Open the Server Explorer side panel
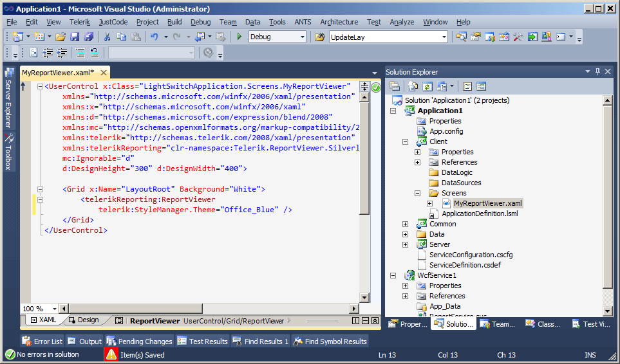620x364 pixels. [8, 98]
